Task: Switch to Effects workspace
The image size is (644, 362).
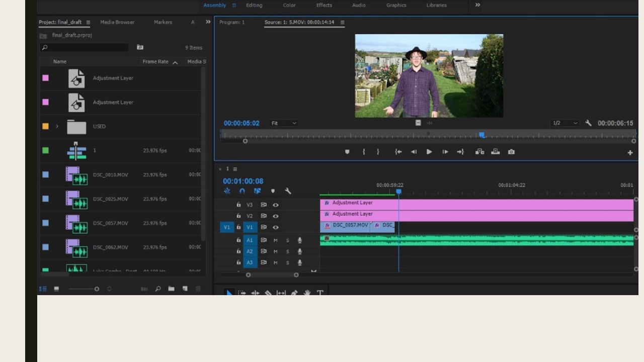Action: tap(324, 5)
